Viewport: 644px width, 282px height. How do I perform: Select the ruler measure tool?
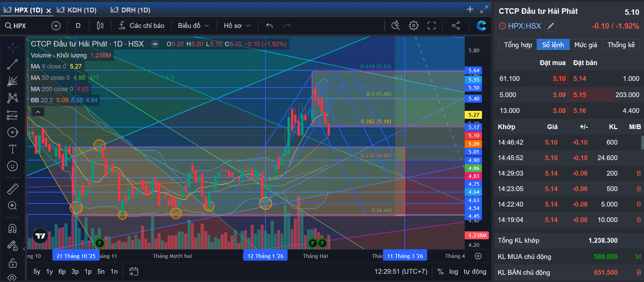[12, 189]
